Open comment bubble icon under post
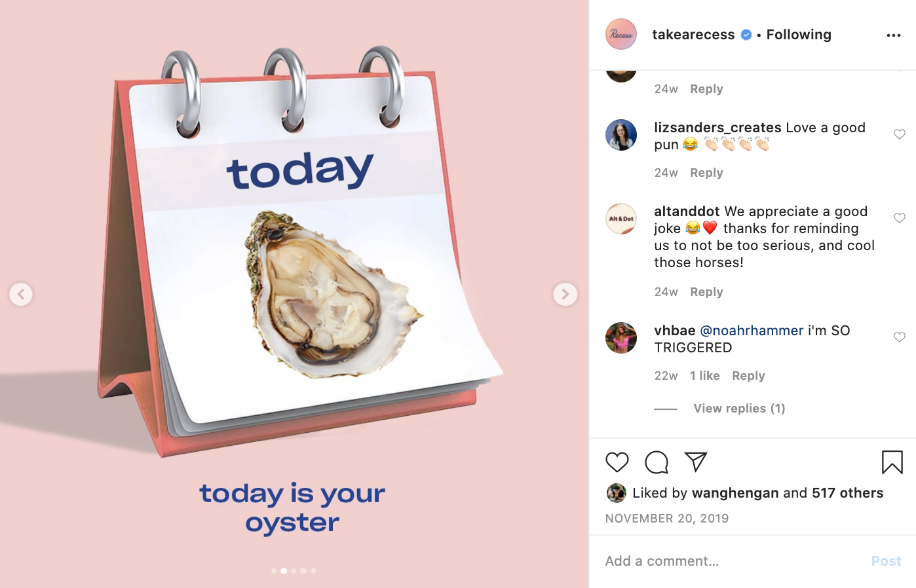Screen dimensions: 916x588 656,462
